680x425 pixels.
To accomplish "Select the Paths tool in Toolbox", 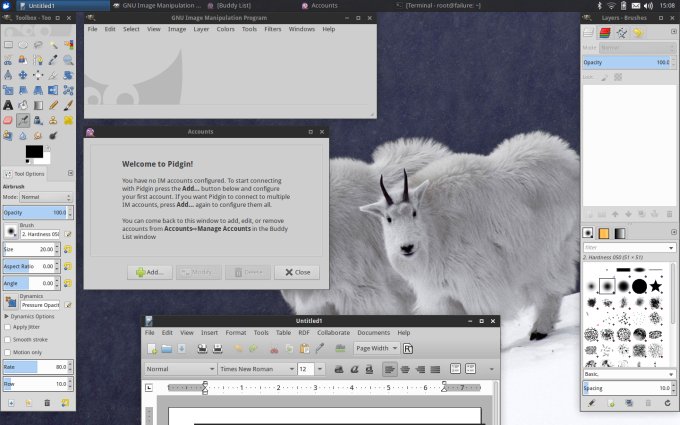I will point(38,60).
